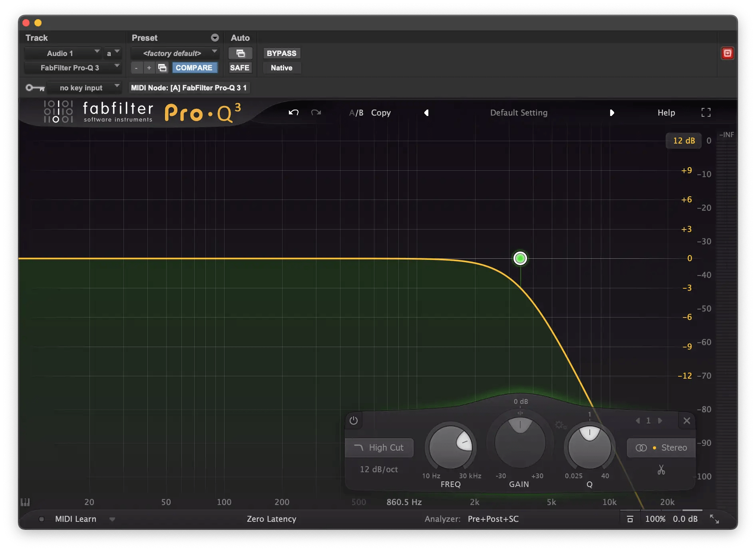Open the factory default preset list
Image resolution: width=756 pixels, height=551 pixels.
point(175,53)
